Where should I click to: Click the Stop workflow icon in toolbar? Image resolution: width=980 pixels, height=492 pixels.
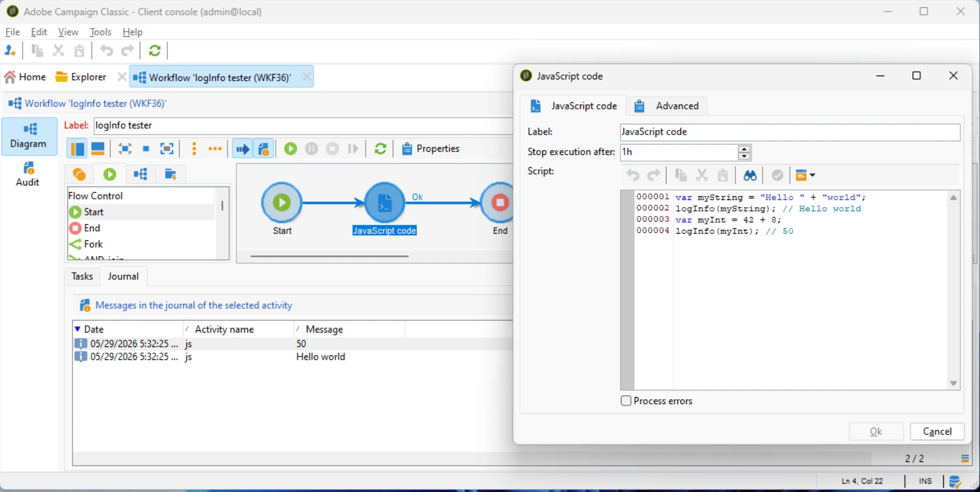click(x=333, y=149)
